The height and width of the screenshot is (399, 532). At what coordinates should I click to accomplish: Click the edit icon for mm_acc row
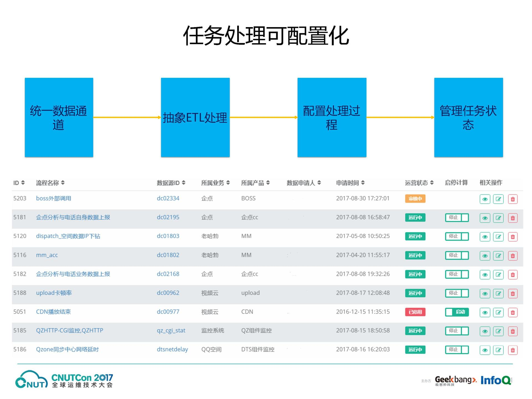[498, 255]
